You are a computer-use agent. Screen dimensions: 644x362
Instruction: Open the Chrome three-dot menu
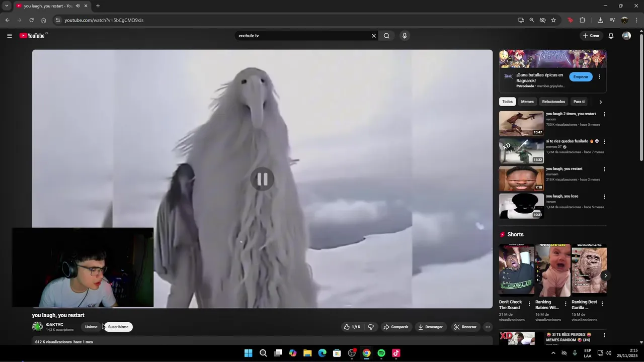(637, 20)
